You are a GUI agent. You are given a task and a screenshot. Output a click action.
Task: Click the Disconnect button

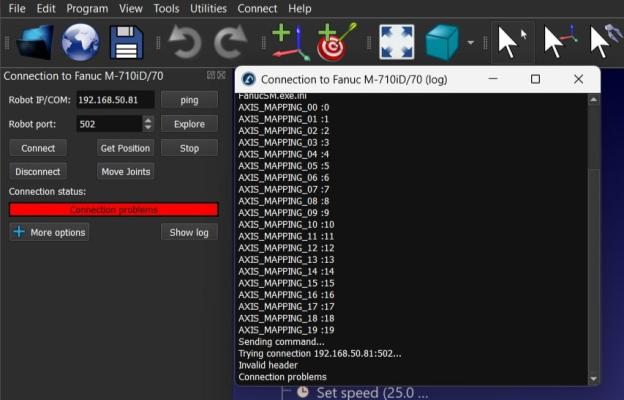38,172
